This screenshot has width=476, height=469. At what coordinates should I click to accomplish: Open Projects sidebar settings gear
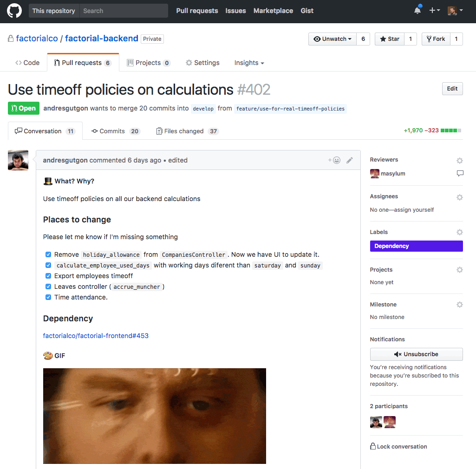[460, 270]
